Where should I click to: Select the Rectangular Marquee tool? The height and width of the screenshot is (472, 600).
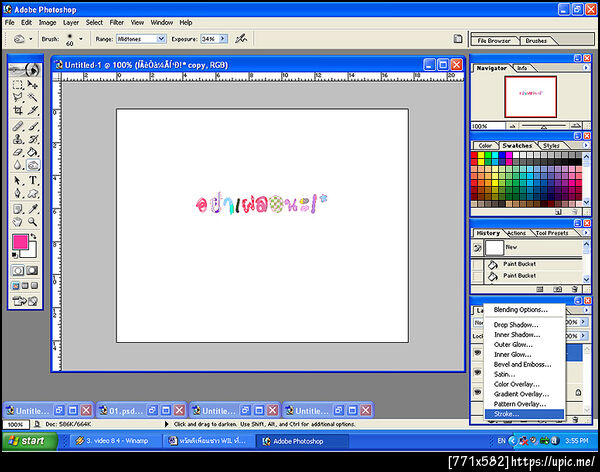click(x=18, y=85)
